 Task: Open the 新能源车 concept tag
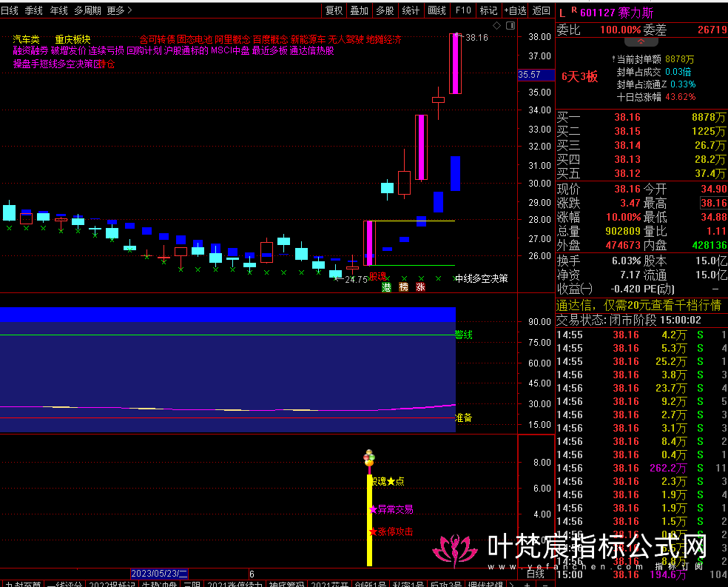point(309,39)
